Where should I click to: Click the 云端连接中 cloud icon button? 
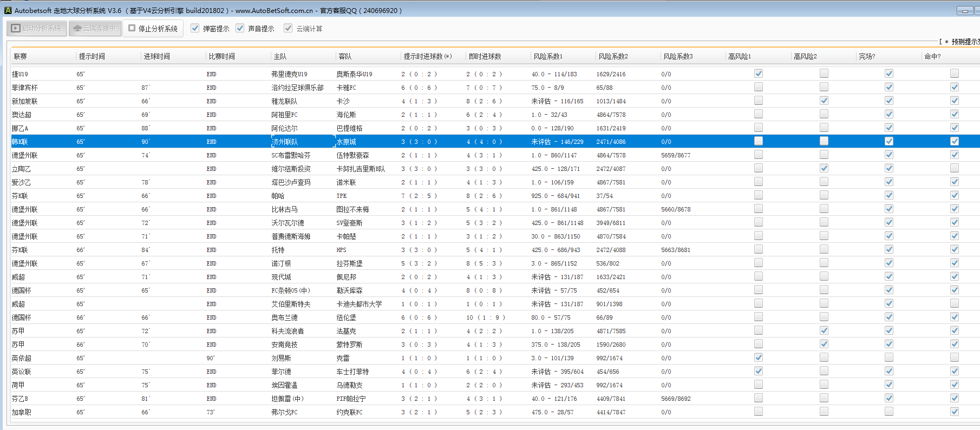click(x=95, y=29)
